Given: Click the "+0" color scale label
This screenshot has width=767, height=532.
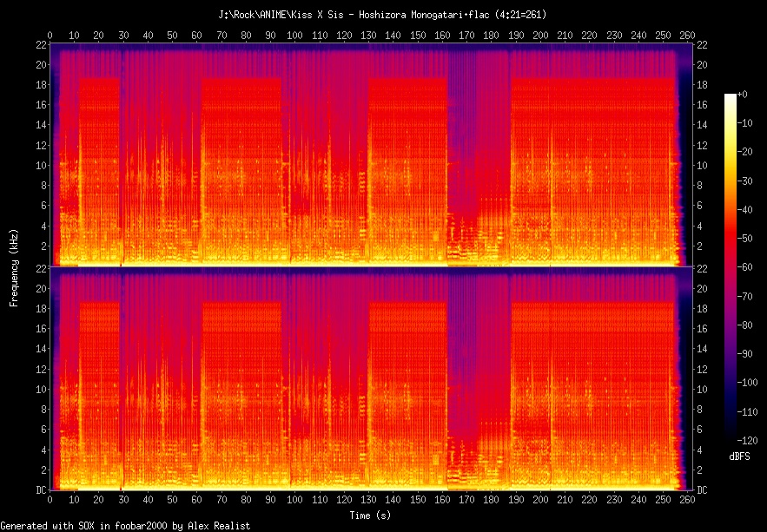Looking at the screenshot, I should click(743, 95).
